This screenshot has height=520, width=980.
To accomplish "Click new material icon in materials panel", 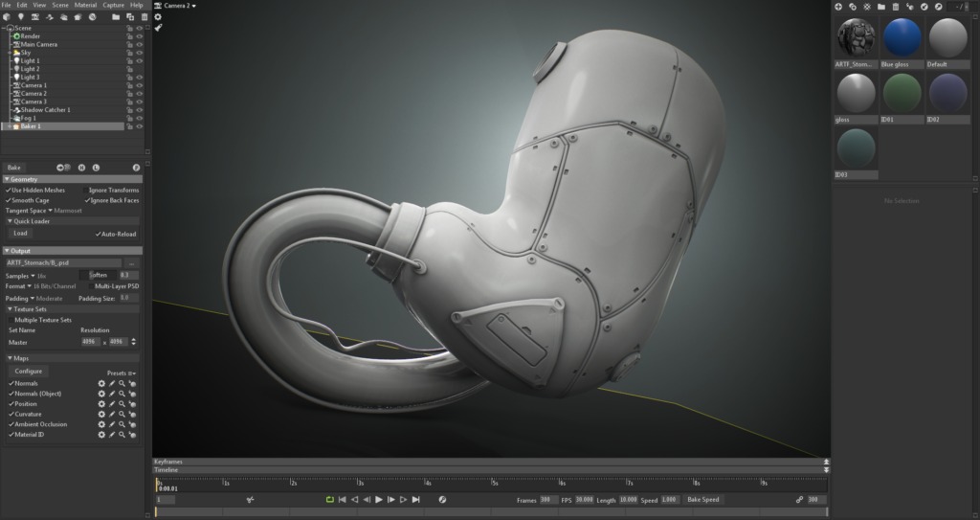I will tap(838, 7).
